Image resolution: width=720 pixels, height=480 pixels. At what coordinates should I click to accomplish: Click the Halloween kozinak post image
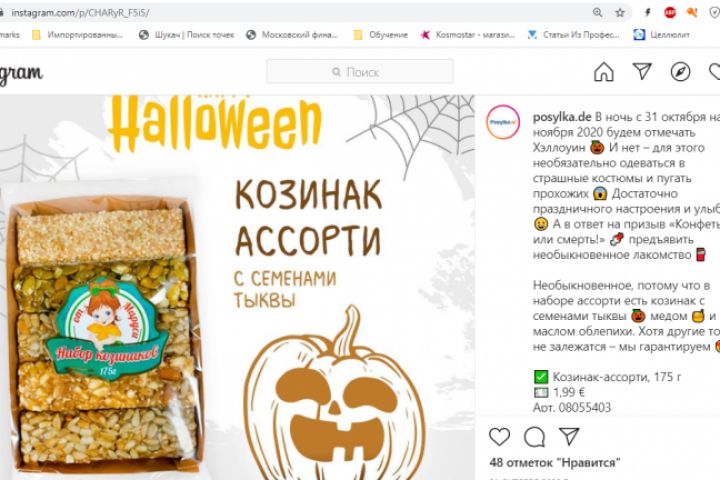(x=237, y=288)
